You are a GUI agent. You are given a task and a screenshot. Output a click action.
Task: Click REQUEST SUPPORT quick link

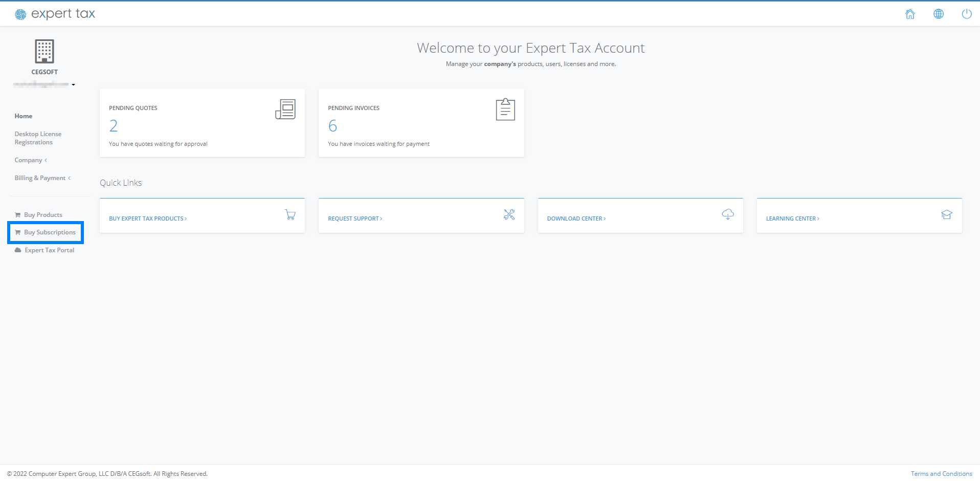355,218
